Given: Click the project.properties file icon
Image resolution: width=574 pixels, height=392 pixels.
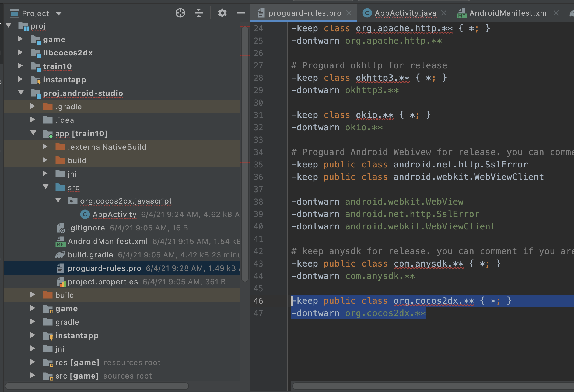Looking at the screenshot, I should (x=61, y=282).
